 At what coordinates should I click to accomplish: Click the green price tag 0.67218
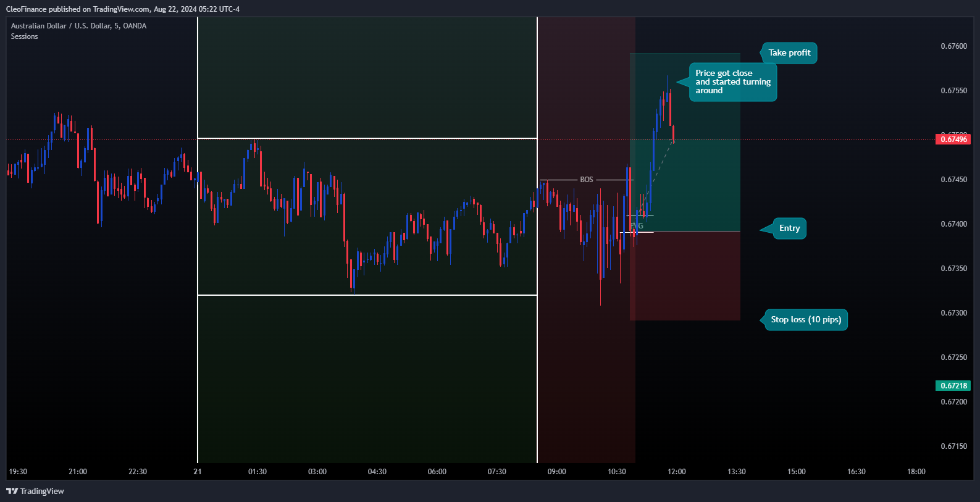[953, 386]
